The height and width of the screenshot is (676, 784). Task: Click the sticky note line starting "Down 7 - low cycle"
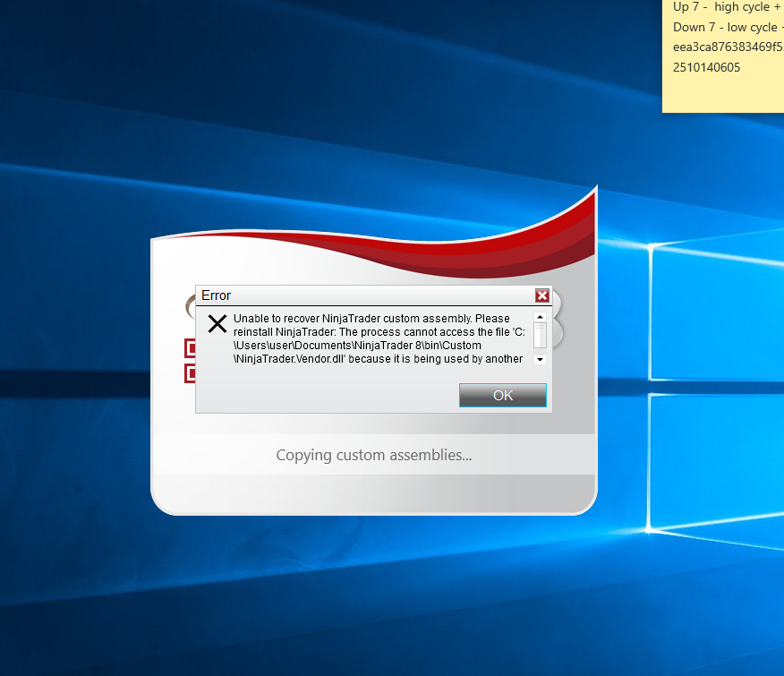728,27
